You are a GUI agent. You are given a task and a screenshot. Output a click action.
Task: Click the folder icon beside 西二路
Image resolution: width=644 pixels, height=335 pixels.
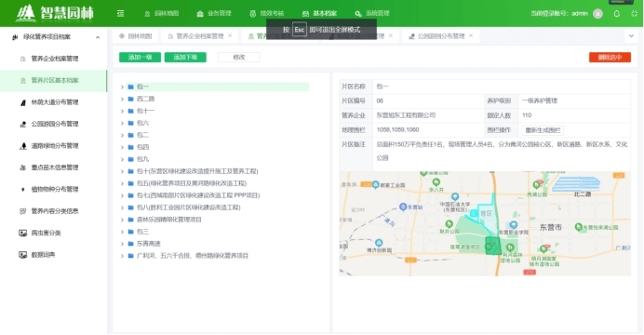point(130,99)
